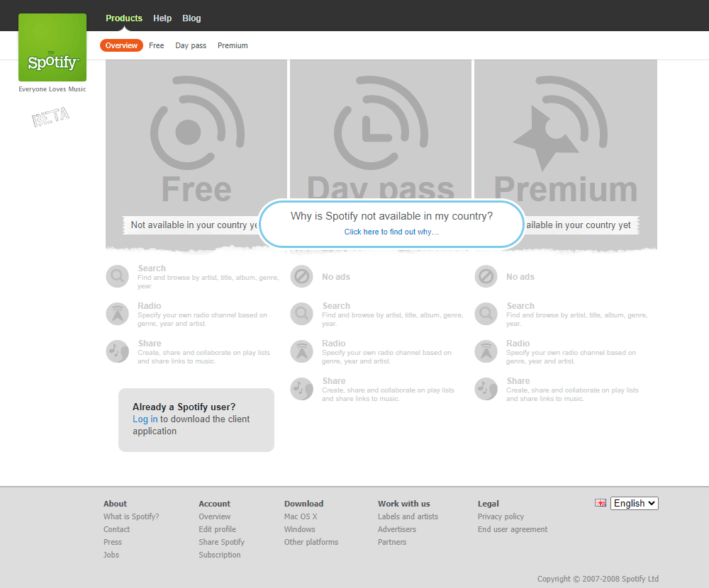Open the Contact footer link
This screenshot has height=588, width=709.
[x=117, y=529]
